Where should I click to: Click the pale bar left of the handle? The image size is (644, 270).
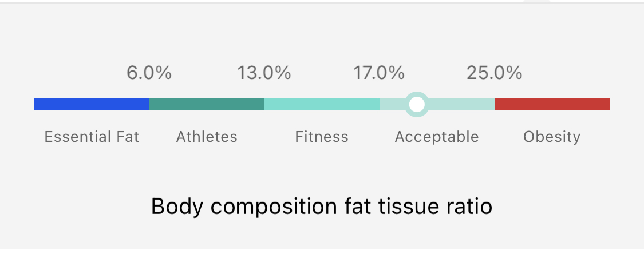392,104
